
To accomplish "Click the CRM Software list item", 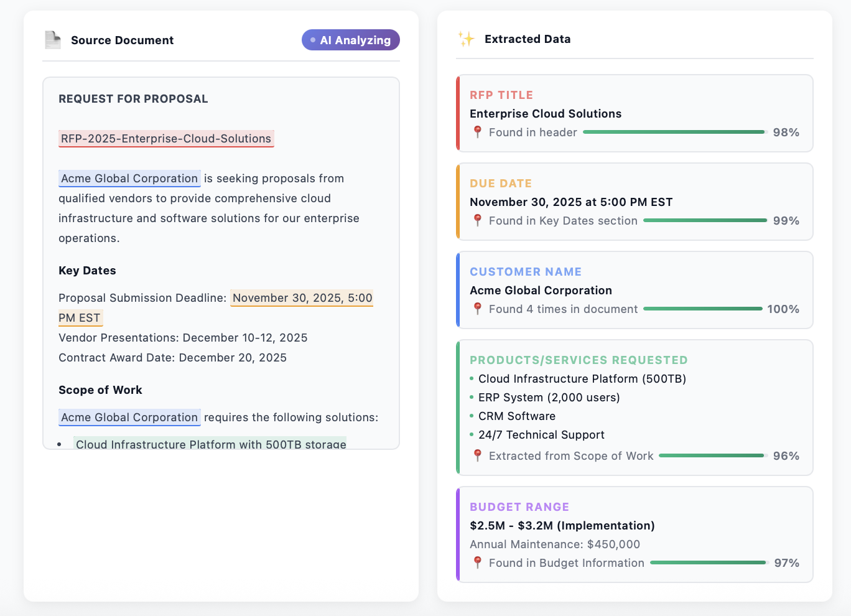I will pos(517,416).
